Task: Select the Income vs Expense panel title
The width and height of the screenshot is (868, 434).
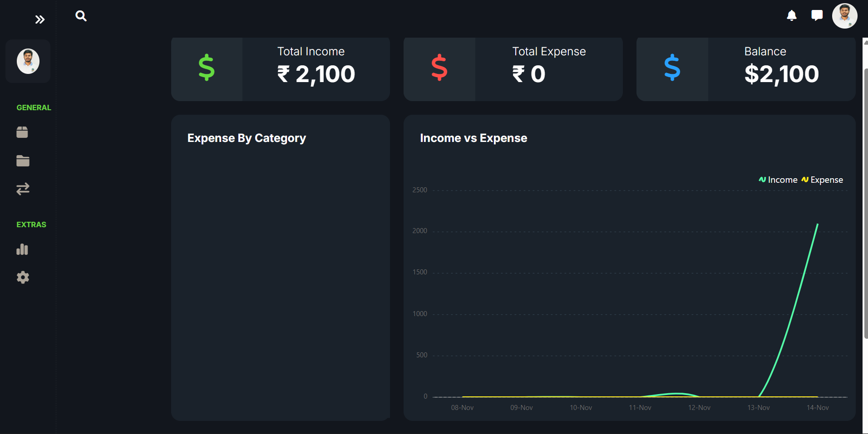Action: [473, 138]
